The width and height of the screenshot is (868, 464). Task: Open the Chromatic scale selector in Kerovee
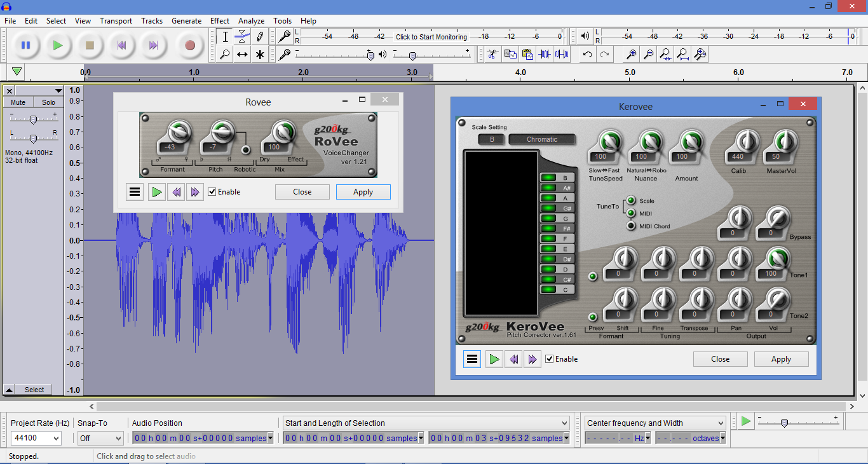[x=542, y=139]
